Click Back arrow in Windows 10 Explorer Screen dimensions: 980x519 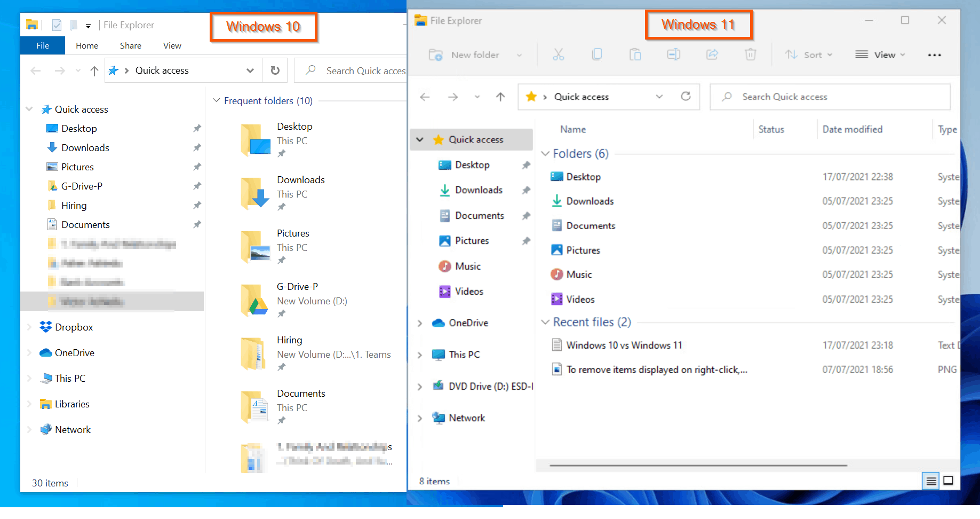coord(36,70)
